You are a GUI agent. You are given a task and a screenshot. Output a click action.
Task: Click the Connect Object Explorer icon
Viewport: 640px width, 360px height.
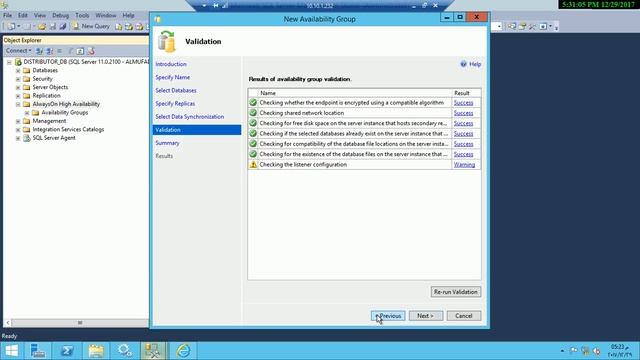coord(39,51)
